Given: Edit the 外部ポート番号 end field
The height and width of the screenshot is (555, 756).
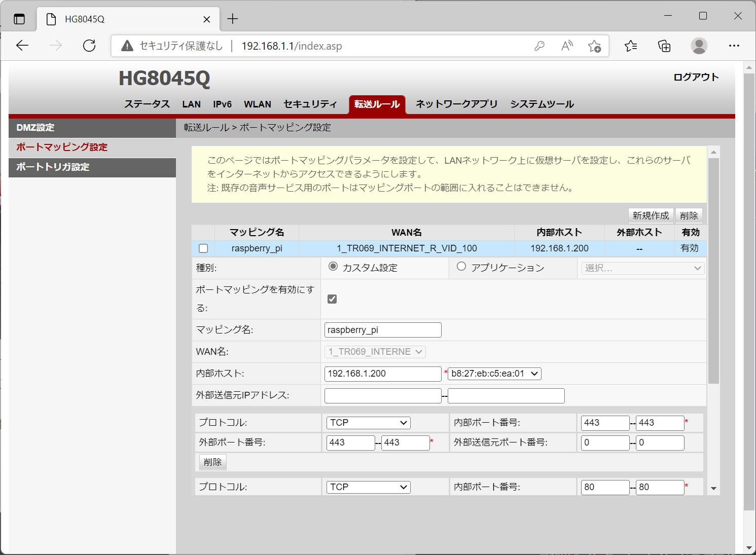Looking at the screenshot, I should click(x=406, y=442).
